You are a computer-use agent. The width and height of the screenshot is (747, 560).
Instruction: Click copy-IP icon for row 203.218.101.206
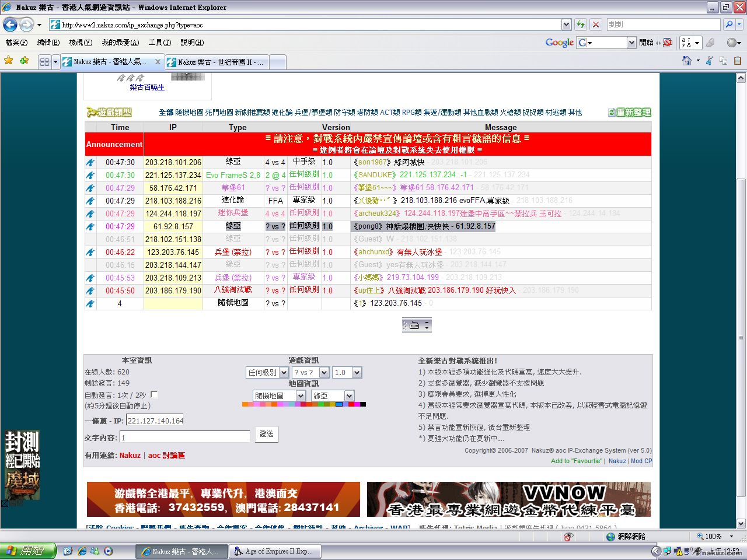(x=90, y=163)
